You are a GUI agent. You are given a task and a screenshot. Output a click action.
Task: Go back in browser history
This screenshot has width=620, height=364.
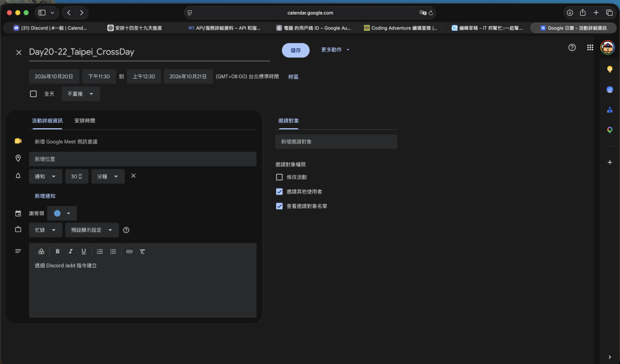click(69, 13)
